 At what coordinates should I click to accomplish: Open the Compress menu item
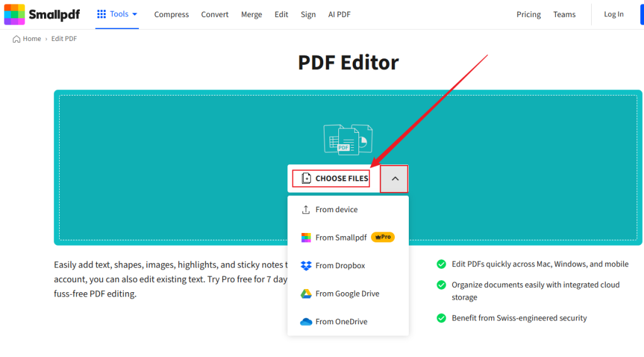(171, 14)
